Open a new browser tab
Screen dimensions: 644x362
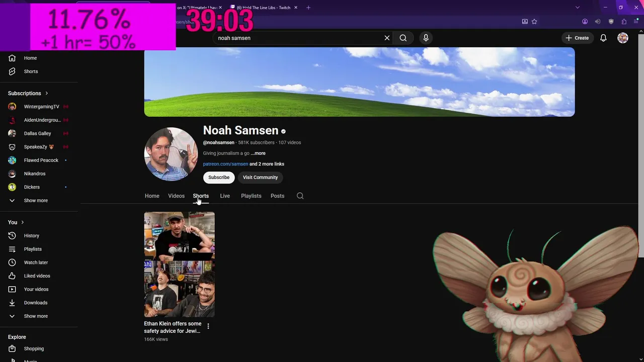click(x=308, y=8)
